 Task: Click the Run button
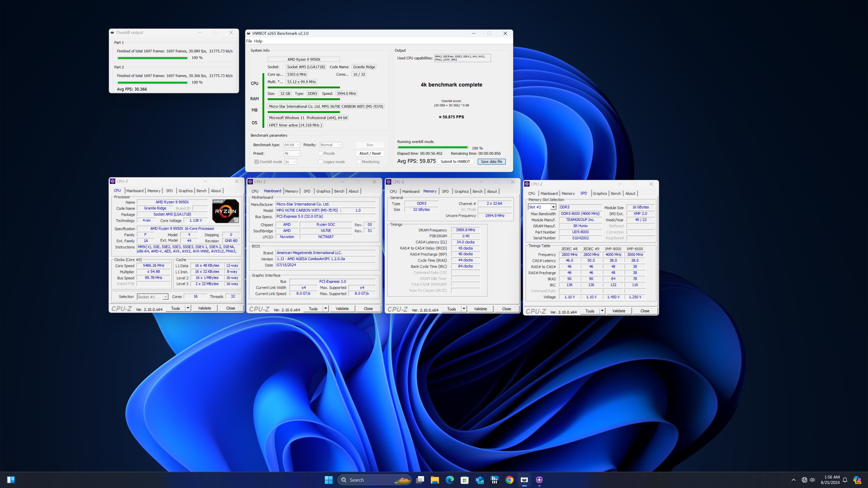point(370,145)
